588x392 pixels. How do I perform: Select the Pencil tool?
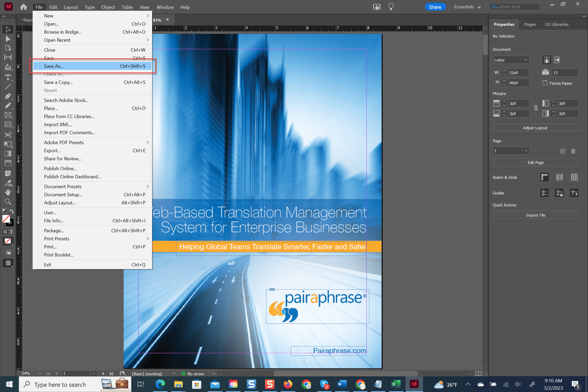coord(8,106)
